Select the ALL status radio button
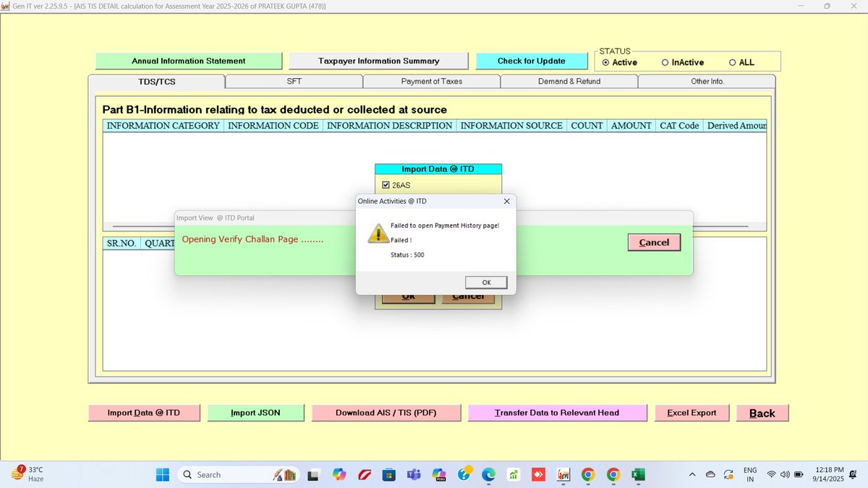The image size is (868, 488). pyautogui.click(x=733, y=63)
